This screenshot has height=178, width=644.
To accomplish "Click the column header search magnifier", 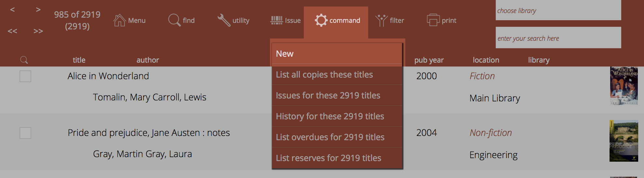I will tap(24, 60).
